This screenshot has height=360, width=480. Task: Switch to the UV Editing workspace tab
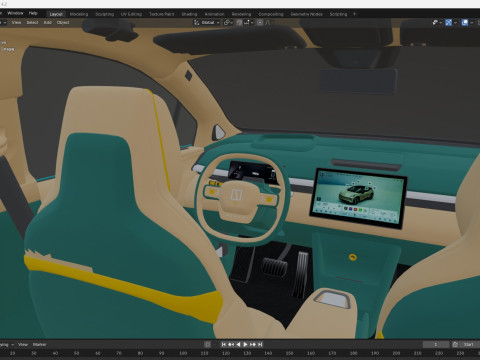131,14
